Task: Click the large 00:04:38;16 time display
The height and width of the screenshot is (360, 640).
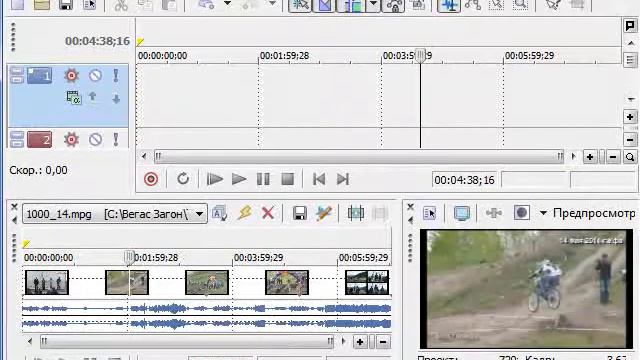Action: pos(97,41)
